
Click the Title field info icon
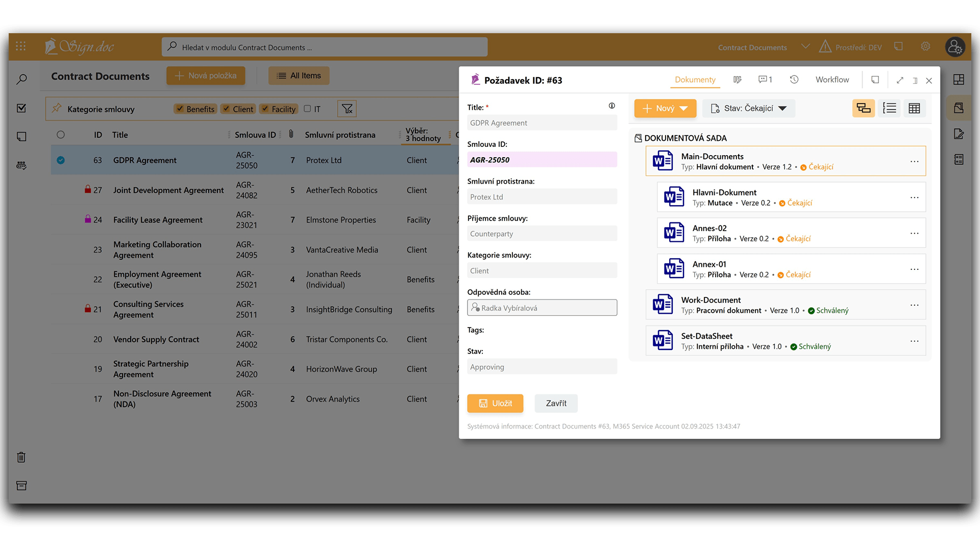tap(611, 106)
